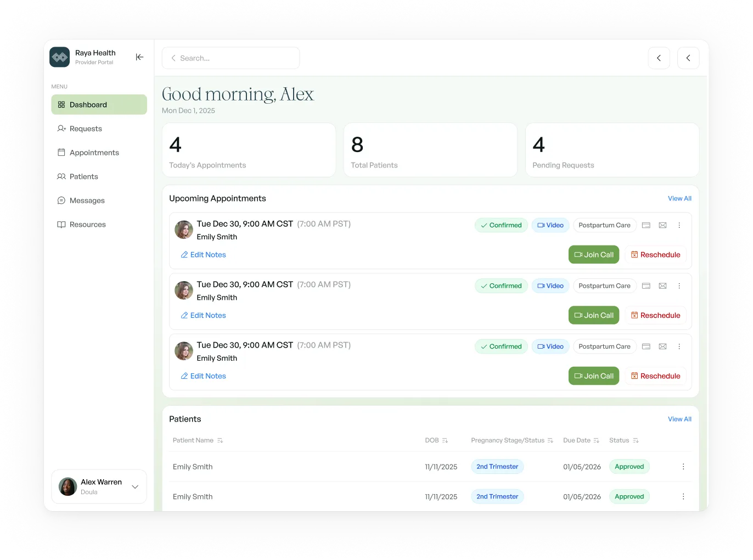Click the envelope icon on the second appointment row

(x=662, y=285)
